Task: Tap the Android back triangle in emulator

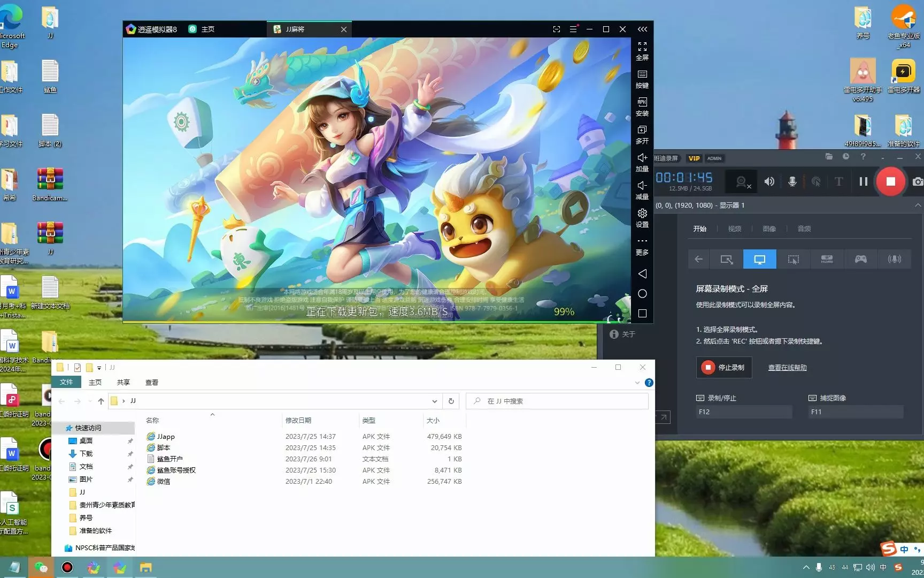Action: click(x=642, y=274)
